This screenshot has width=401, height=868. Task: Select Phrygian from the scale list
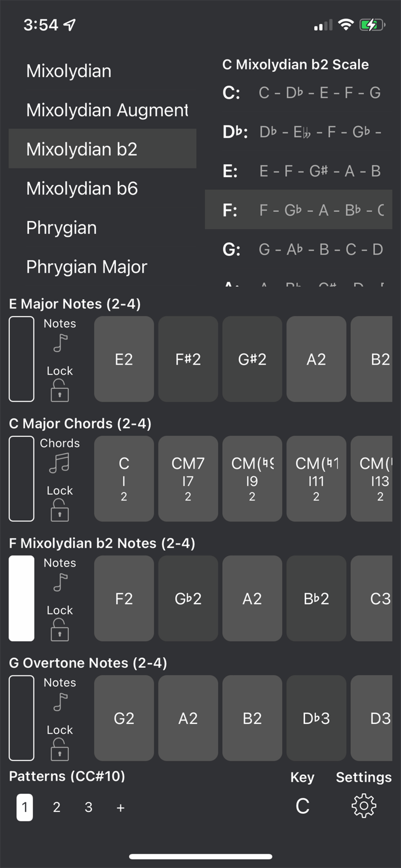pyautogui.click(x=61, y=227)
